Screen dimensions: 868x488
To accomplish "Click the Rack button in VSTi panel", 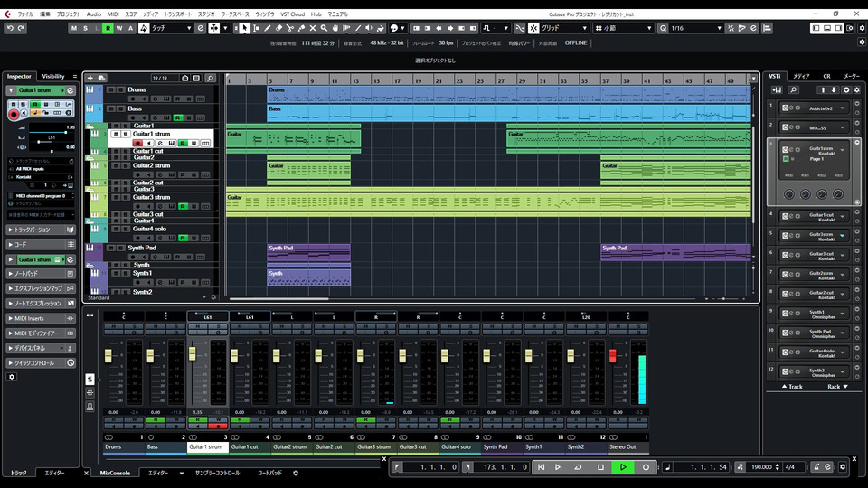I will click(834, 386).
